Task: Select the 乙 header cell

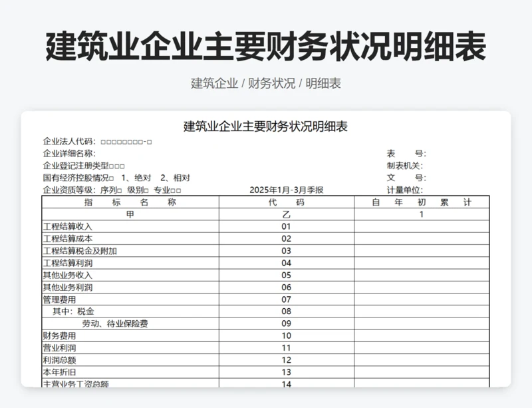Action: (x=287, y=214)
